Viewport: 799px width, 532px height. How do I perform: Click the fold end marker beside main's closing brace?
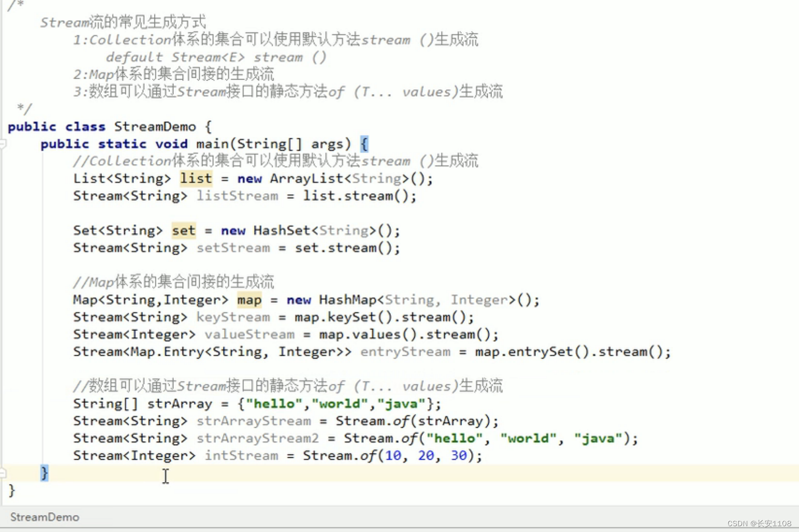2,473
